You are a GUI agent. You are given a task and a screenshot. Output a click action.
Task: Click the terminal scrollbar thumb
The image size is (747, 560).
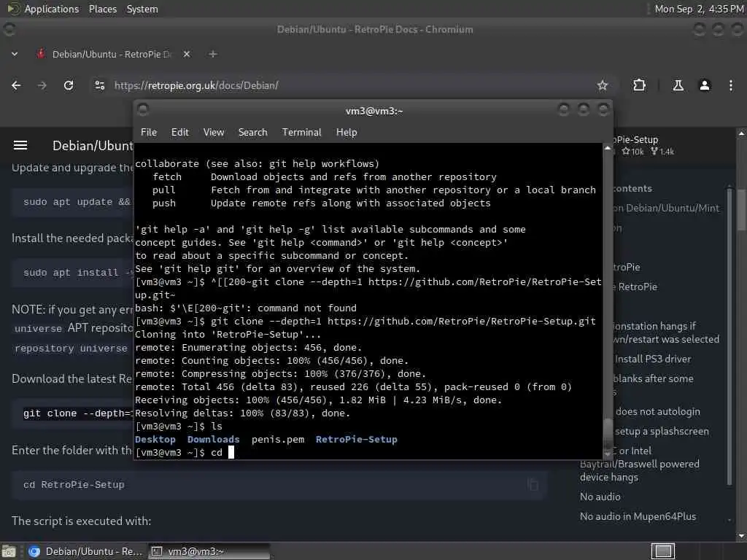608,433
